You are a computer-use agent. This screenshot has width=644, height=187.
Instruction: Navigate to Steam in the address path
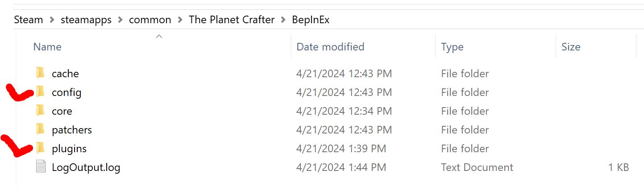(x=29, y=20)
